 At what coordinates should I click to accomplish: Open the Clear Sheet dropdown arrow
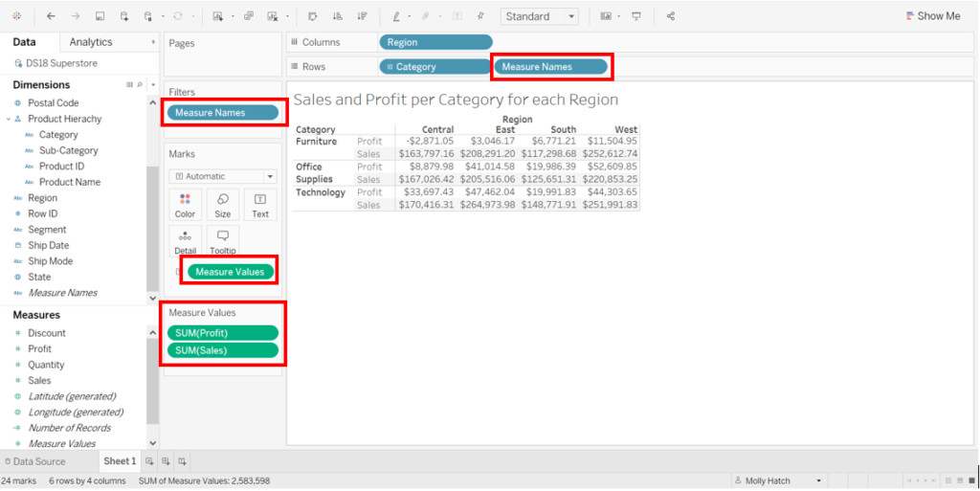click(x=287, y=16)
